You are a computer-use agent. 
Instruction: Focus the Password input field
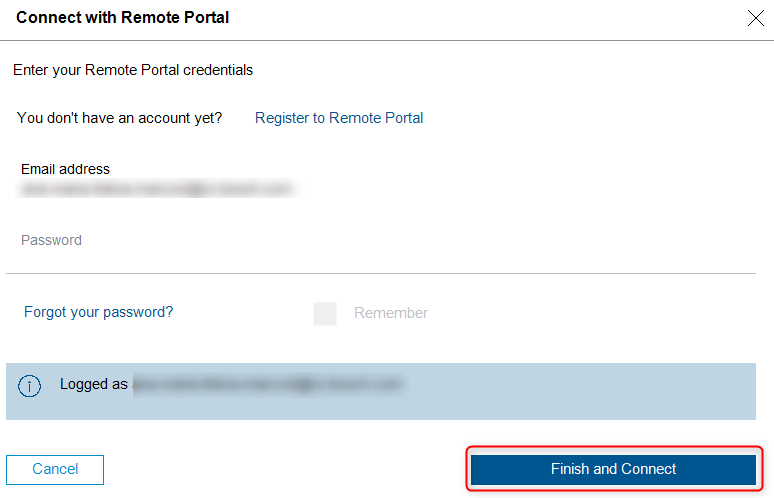click(x=380, y=241)
